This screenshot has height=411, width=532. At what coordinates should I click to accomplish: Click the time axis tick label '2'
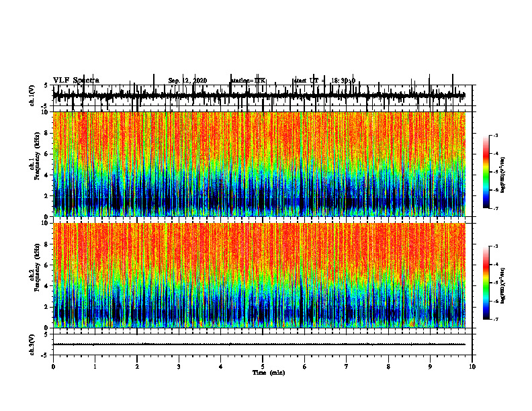[x=137, y=367]
